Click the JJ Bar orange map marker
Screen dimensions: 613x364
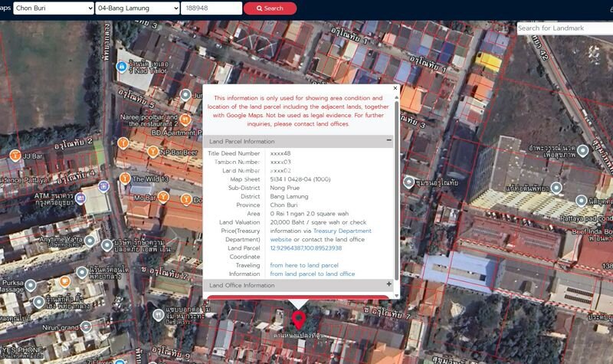[15, 156]
